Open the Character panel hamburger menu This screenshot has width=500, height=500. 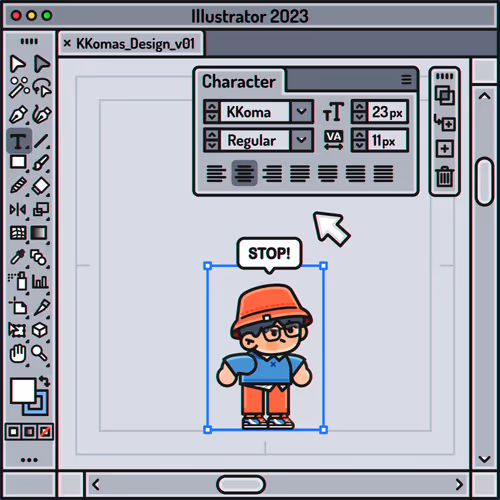click(x=406, y=79)
